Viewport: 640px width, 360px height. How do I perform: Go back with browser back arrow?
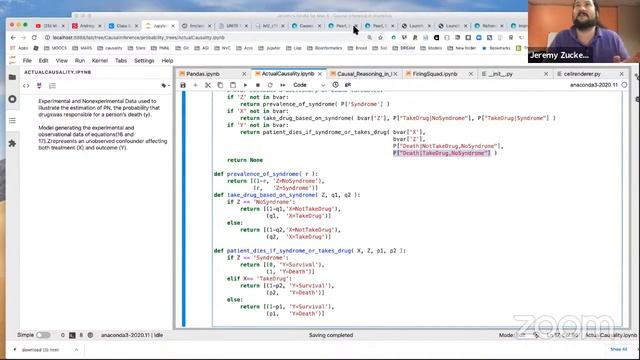pos(13,38)
